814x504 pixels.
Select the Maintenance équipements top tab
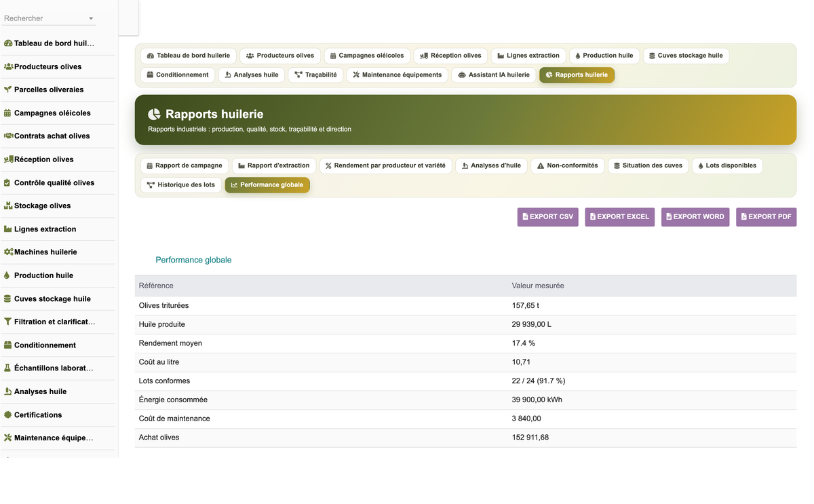pyautogui.click(x=398, y=75)
